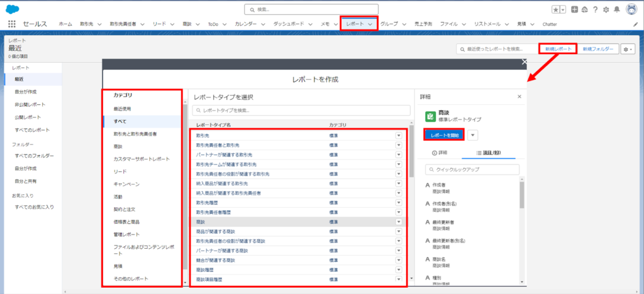Open the dropdown next to レポートを開始
Viewport: 644px width, 294px height.
[x=473, y=135]
